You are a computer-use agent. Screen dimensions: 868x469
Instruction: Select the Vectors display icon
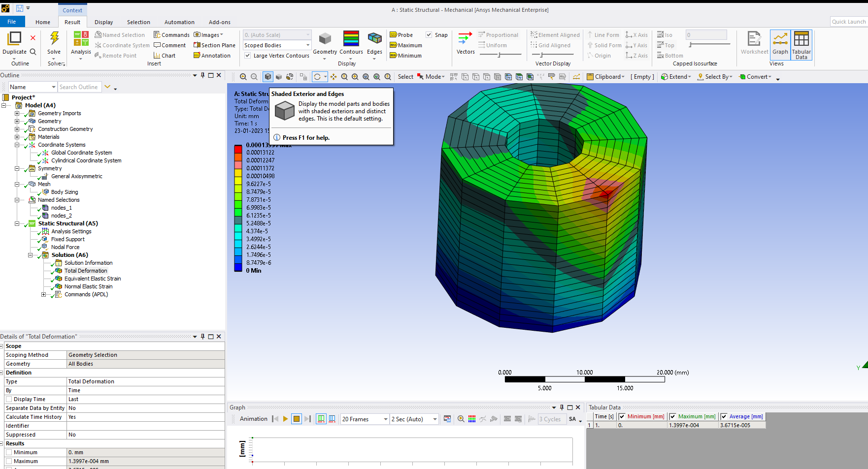click(x=465, y=39)
